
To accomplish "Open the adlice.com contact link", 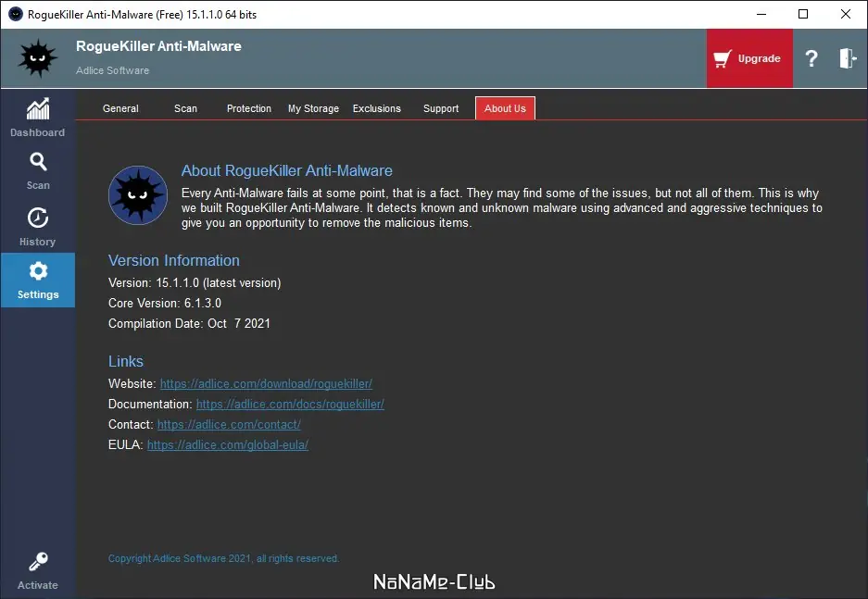I will coord(229,425).
